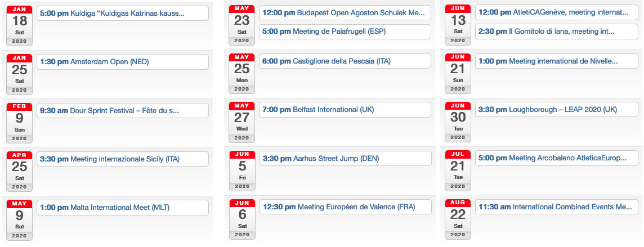The width and height of the screenshot is (644, 247).
Task: Open Dour Sprint Festival event
Action: (x=123, y=110)
